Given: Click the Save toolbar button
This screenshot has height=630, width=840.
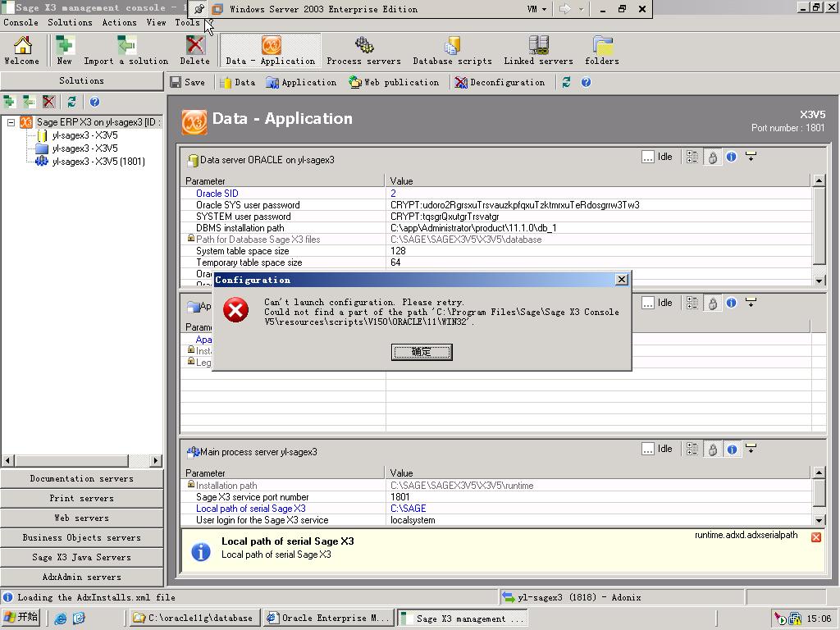Looking at the screenshot, I should tap(188, 83).
